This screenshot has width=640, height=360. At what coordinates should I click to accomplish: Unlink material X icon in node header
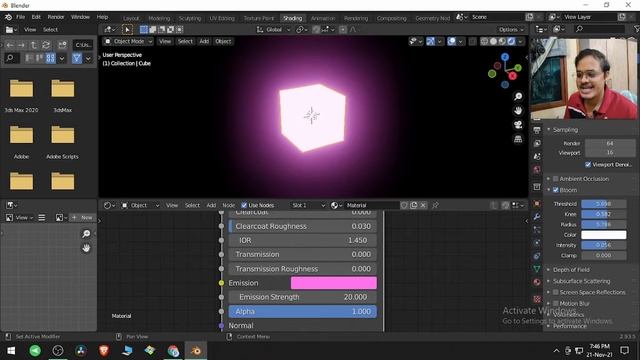click(423, 205)
